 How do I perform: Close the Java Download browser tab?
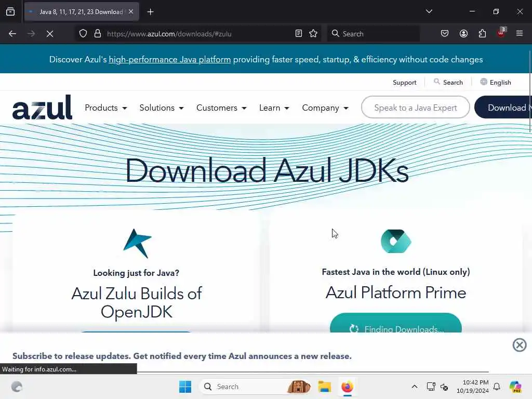click(131, 12)
